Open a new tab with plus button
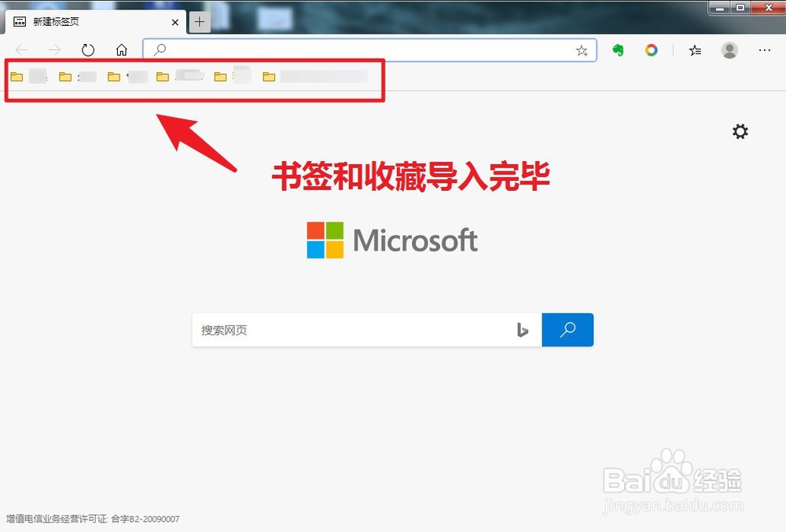 tap(200, 21)
